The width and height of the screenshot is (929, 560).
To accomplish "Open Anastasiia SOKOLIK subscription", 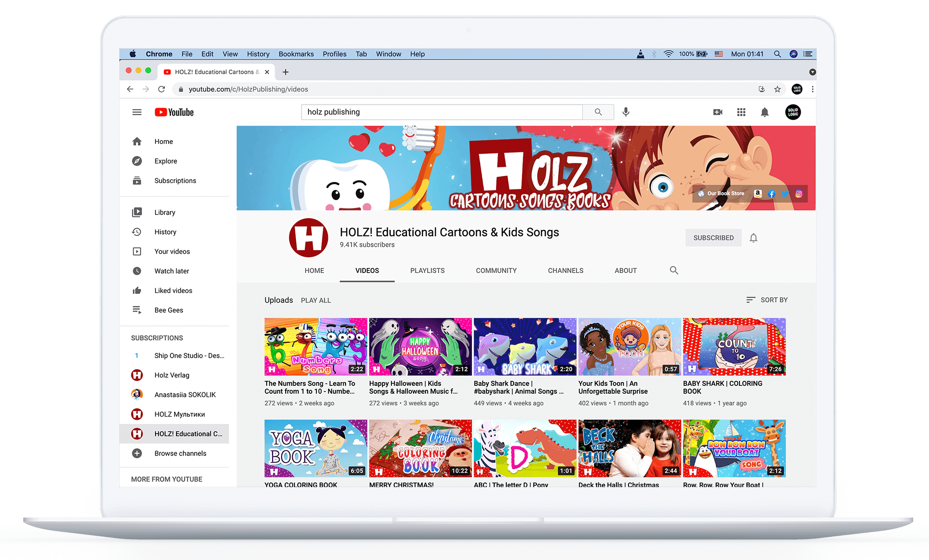I will coord(174,394).
